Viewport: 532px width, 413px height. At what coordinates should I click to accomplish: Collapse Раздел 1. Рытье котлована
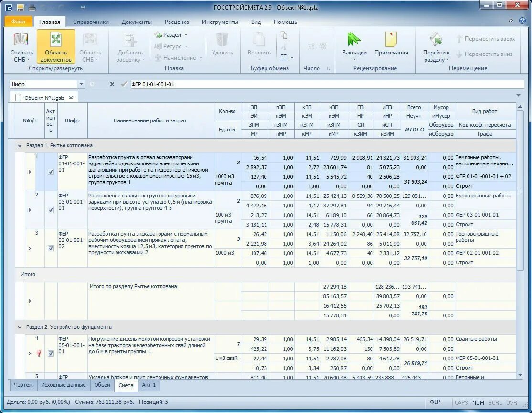20,145
